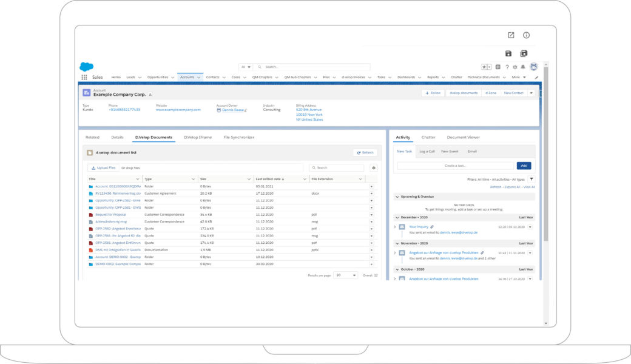This screenshot has height=364, width=631.
Task: Switch to the Details tab
Action: [117, 138]
